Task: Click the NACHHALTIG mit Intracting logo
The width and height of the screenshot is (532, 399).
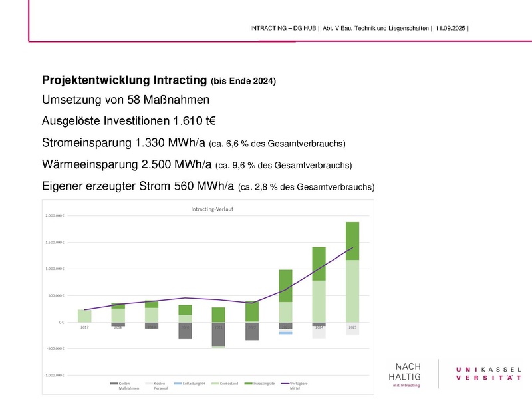Action: [x=412, y=374]
